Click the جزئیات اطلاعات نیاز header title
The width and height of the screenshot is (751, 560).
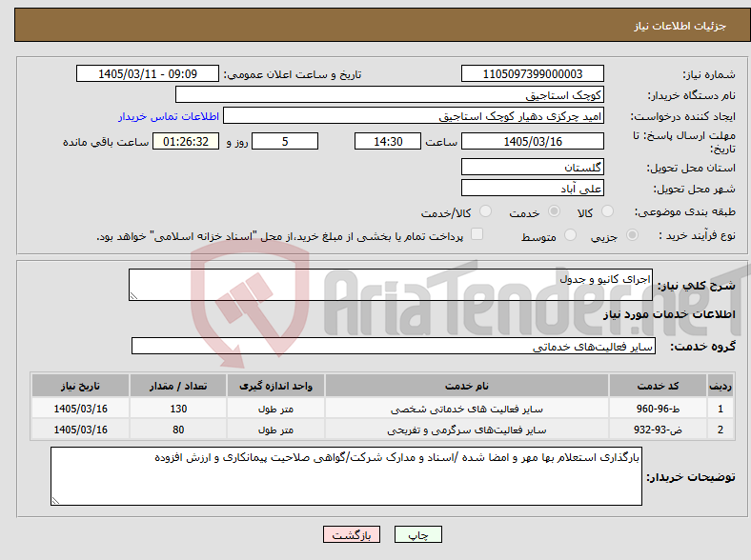click(x=680, y=26)
